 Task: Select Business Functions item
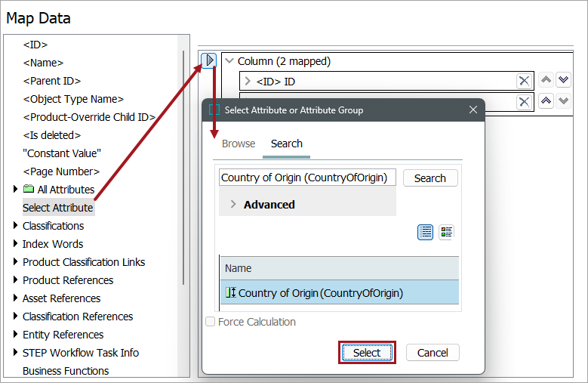click(66, 371)
